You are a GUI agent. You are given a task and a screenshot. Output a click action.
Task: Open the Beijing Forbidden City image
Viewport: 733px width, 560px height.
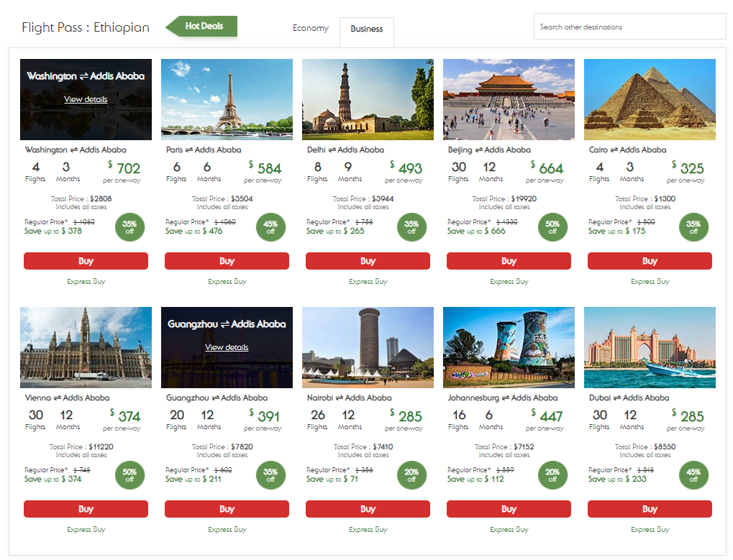pos(509,99)
